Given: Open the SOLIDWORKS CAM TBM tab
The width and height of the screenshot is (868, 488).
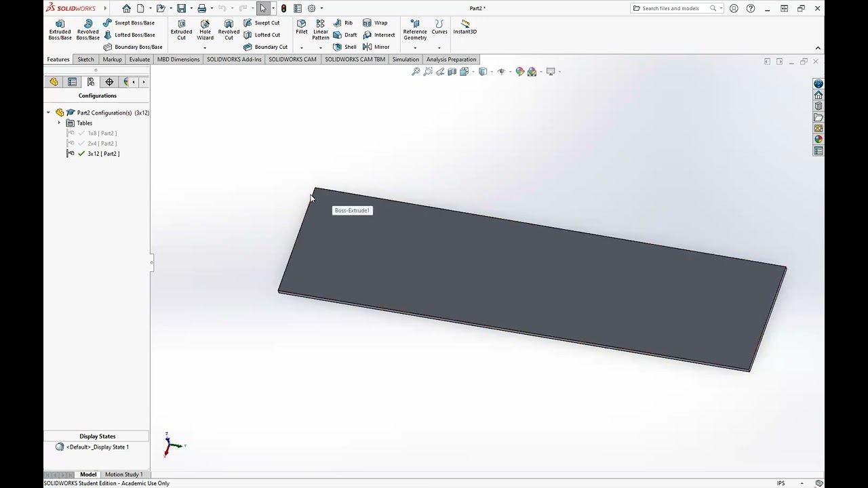Looking at the screenshot, I should click(355, 60).
